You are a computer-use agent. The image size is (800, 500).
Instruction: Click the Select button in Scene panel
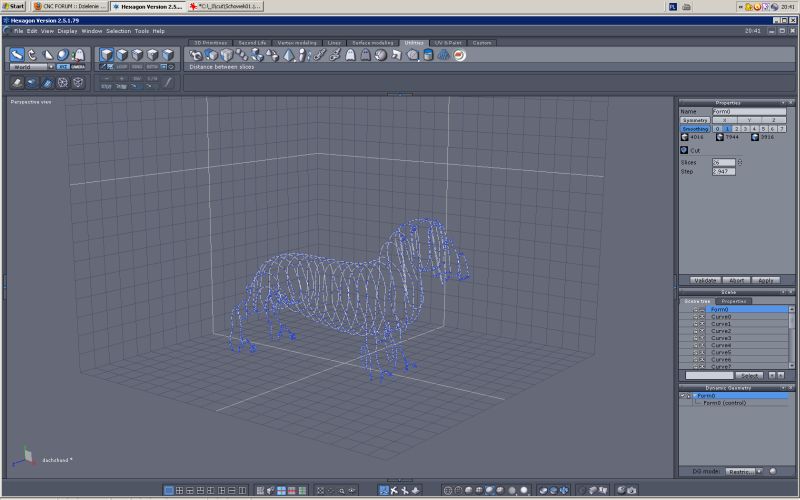[749, 376]
